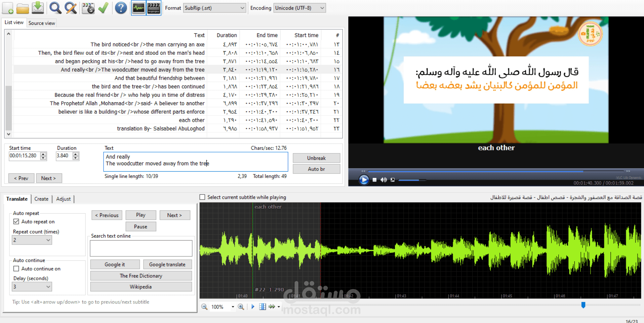Screen dimensions: 644x323
Task: Click the Start time input field
Action: 25,156
